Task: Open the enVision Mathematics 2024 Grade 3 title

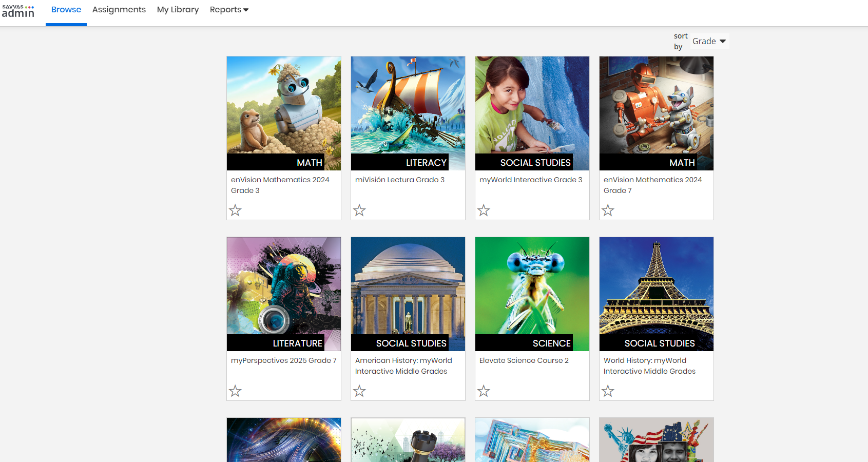Action: click(x=280, y=185)
